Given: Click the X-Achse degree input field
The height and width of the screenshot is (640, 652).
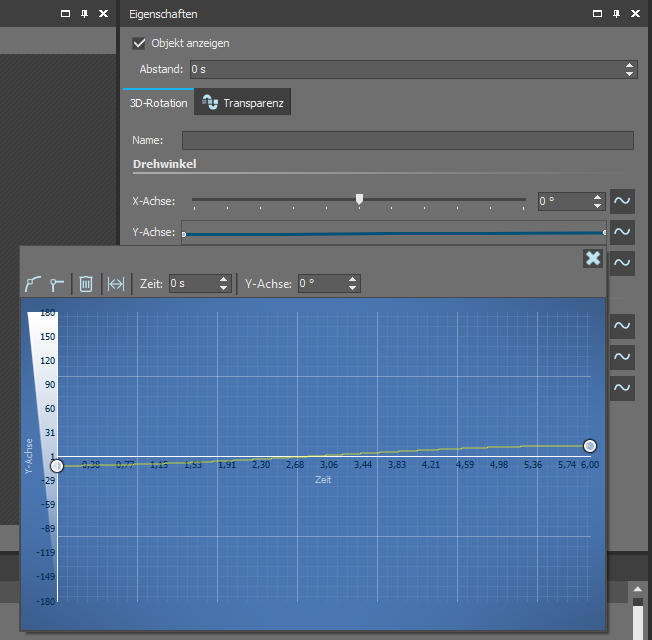Looking at the screenshot, I should [x=564, y=201].
